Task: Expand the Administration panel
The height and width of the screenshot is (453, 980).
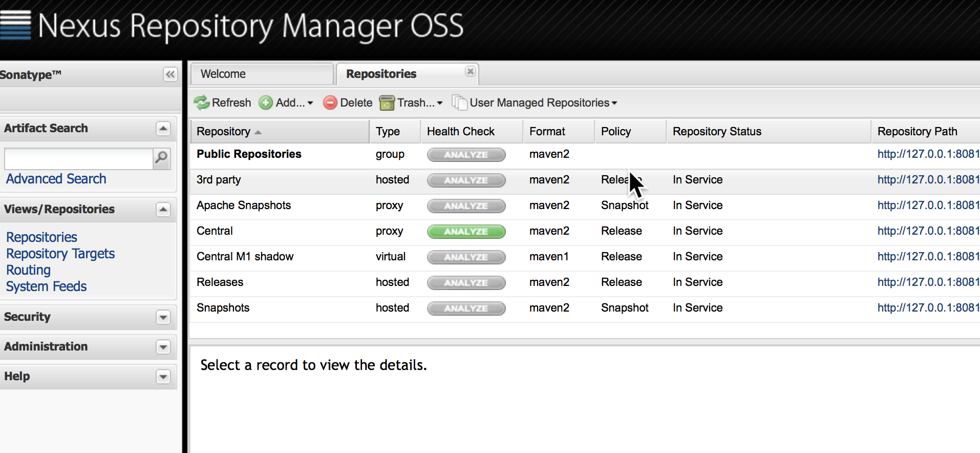Action: coord(163,347)
